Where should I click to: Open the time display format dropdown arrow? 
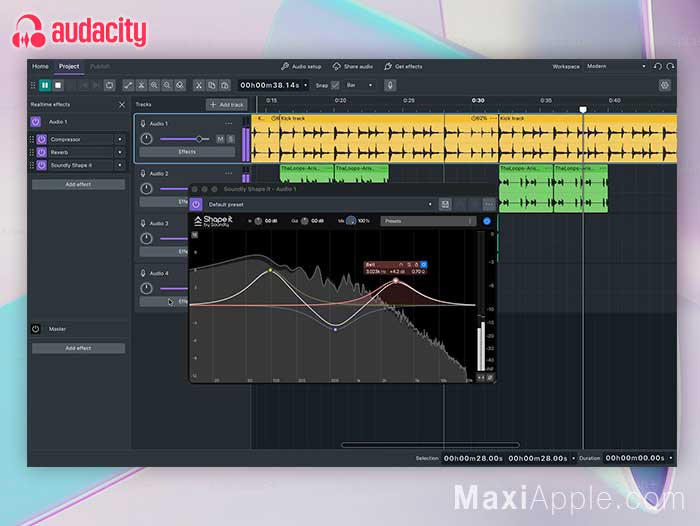coord(306,85)
